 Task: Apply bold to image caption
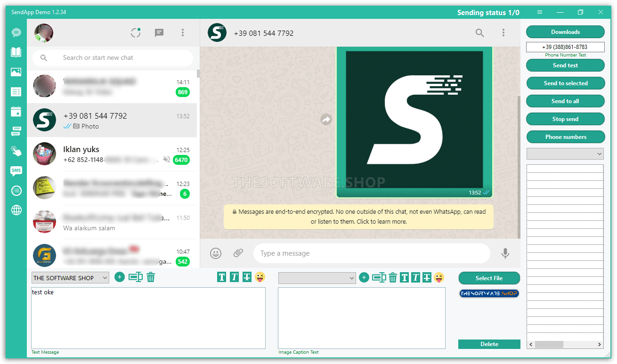404,277
